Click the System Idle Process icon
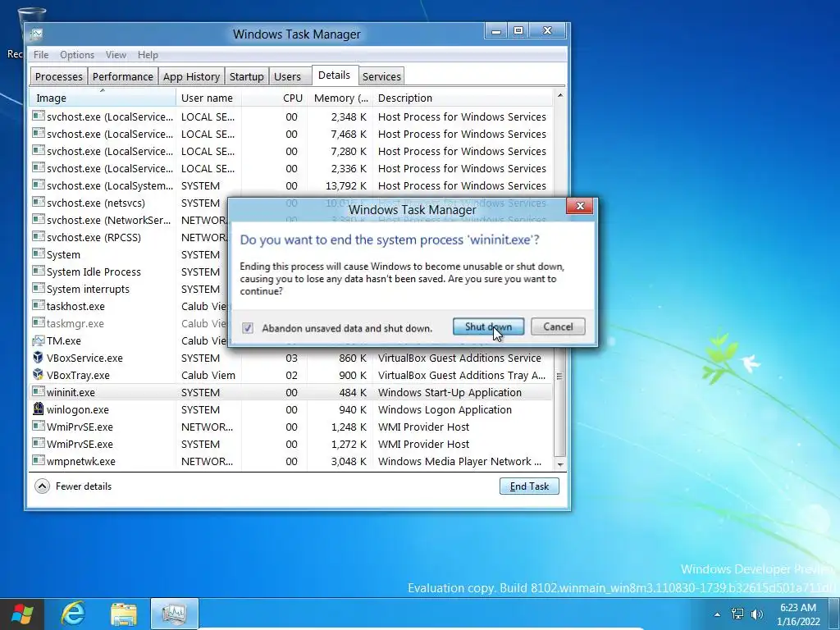This screenshot has height=630, width=840. pos(38,271)
